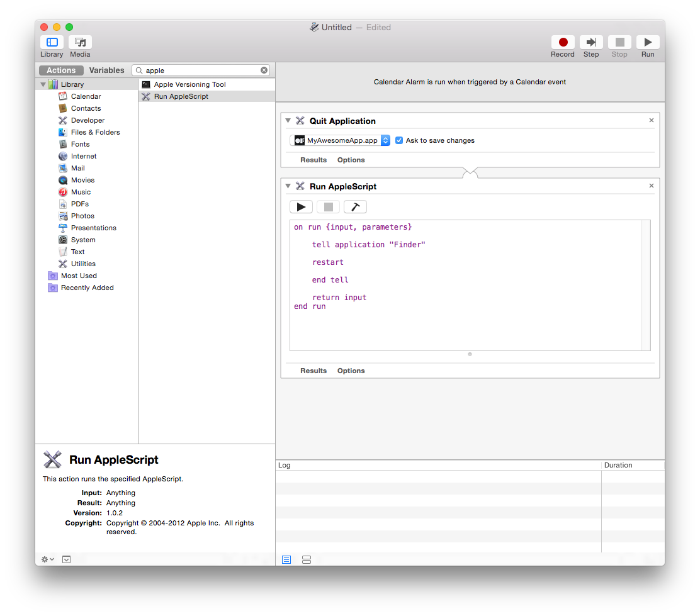Open the Media browser
This screenshot has width=700, height=616.
(x=81, y=42)
